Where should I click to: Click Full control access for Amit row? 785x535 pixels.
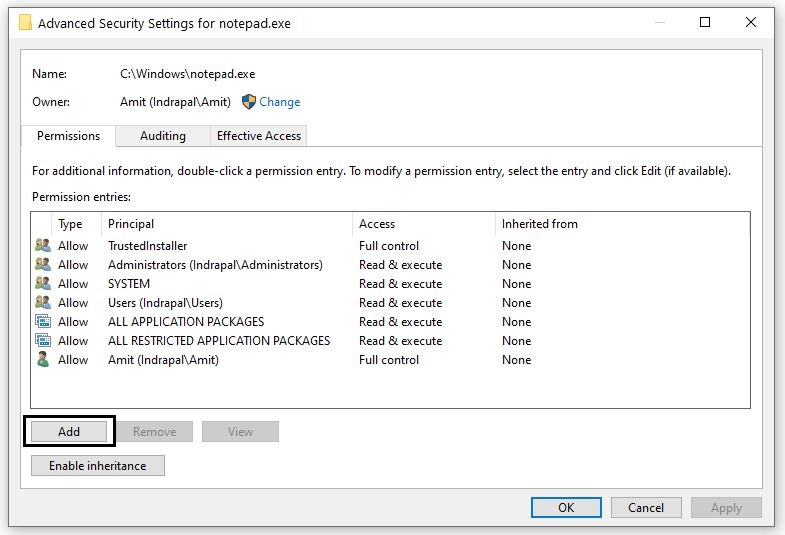click(x=389, y=360)
